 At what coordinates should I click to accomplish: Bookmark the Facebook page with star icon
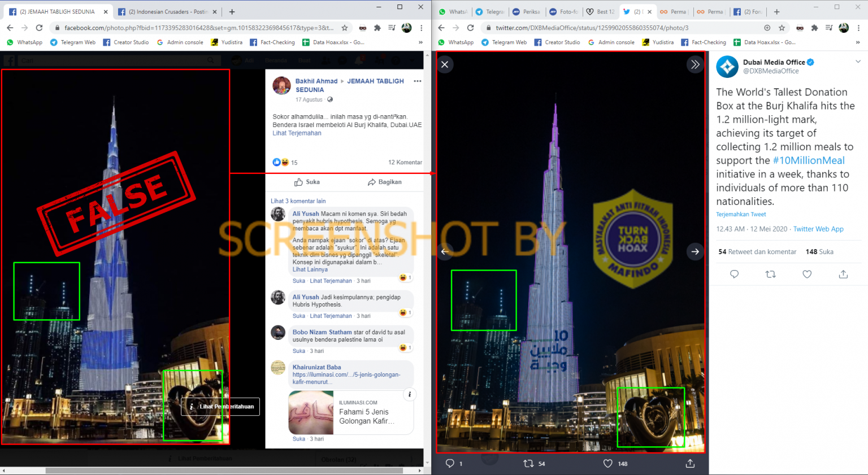[x=345, y=28]
